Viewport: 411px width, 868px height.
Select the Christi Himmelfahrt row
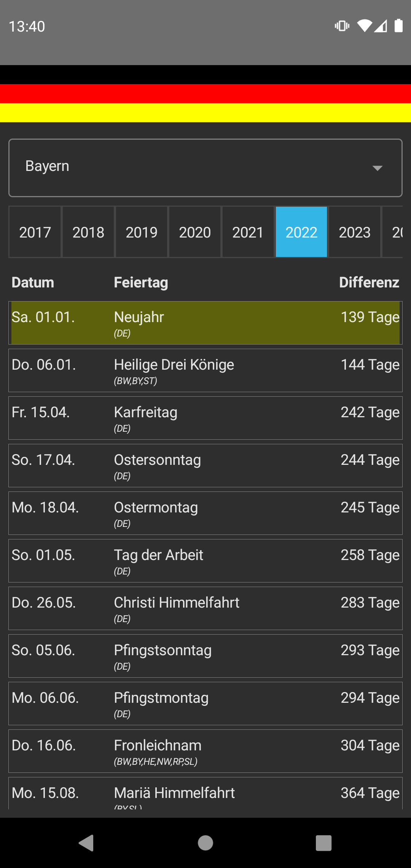[205, 608]
